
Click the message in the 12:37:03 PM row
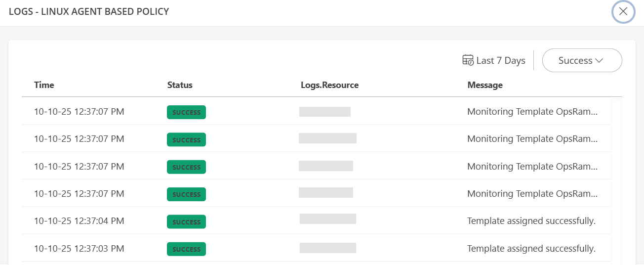531,248
